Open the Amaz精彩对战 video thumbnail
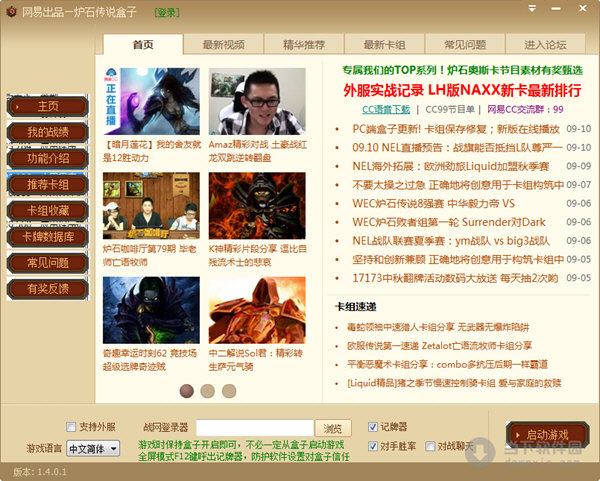Screen dimensions: 600x481 tap(257, 101)
